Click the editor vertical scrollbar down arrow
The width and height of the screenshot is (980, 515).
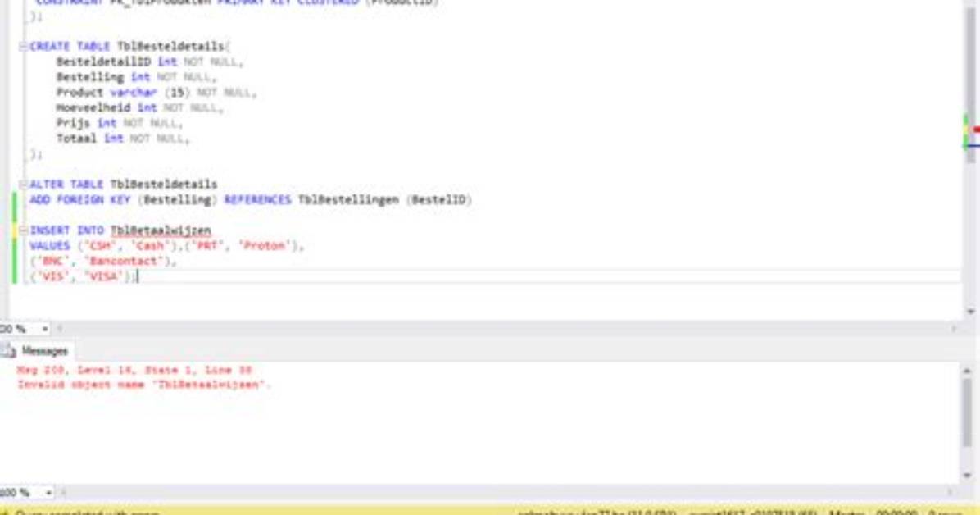coord(971,311)
